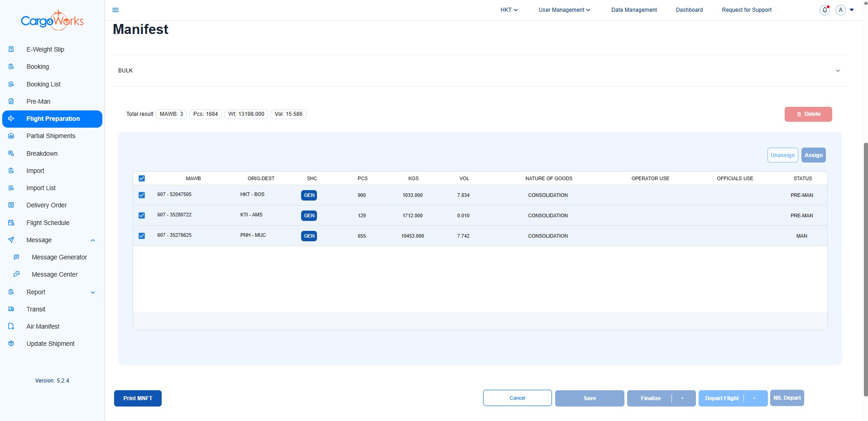Open the HKT station dropdown
This screenshot has height=421, width=868.
[x=509, y=10]
